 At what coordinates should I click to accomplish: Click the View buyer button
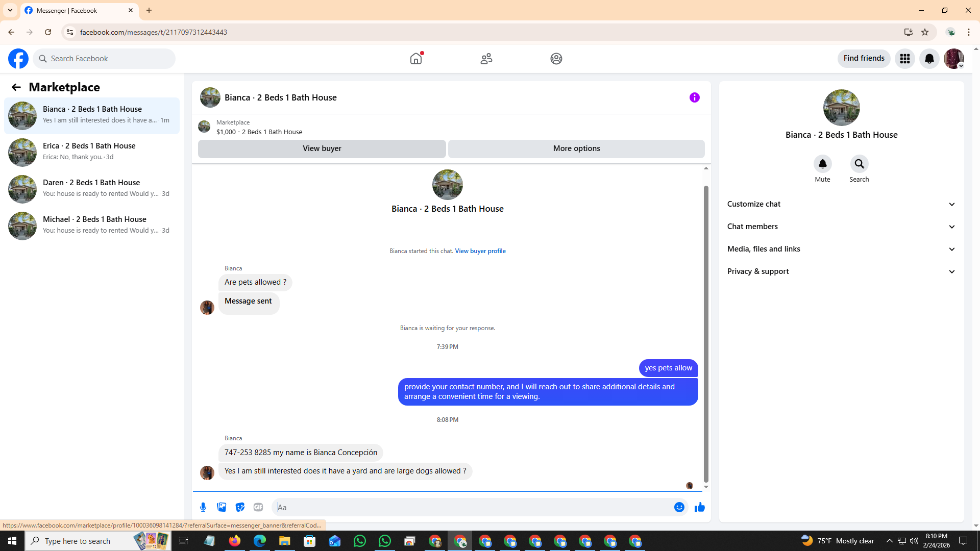[322, 148]
